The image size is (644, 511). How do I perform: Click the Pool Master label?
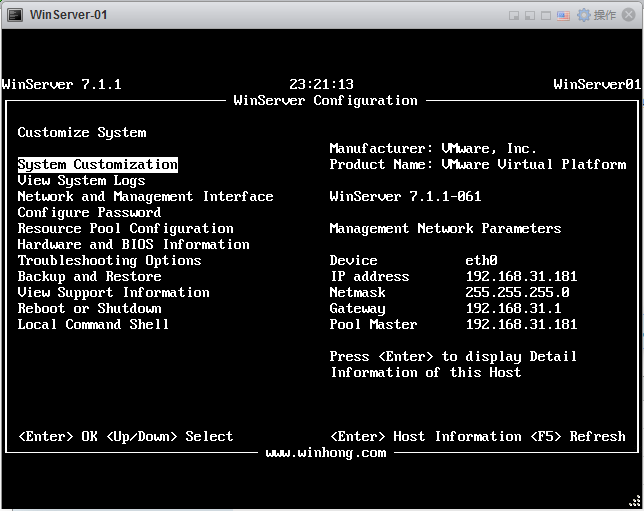click(x=373, y=325)
